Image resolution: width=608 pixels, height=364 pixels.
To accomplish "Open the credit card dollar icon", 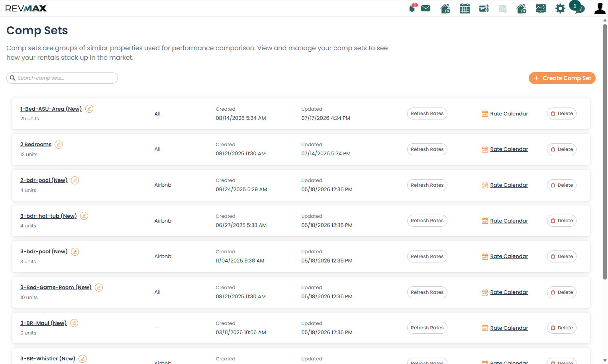I will pos(484,8).
